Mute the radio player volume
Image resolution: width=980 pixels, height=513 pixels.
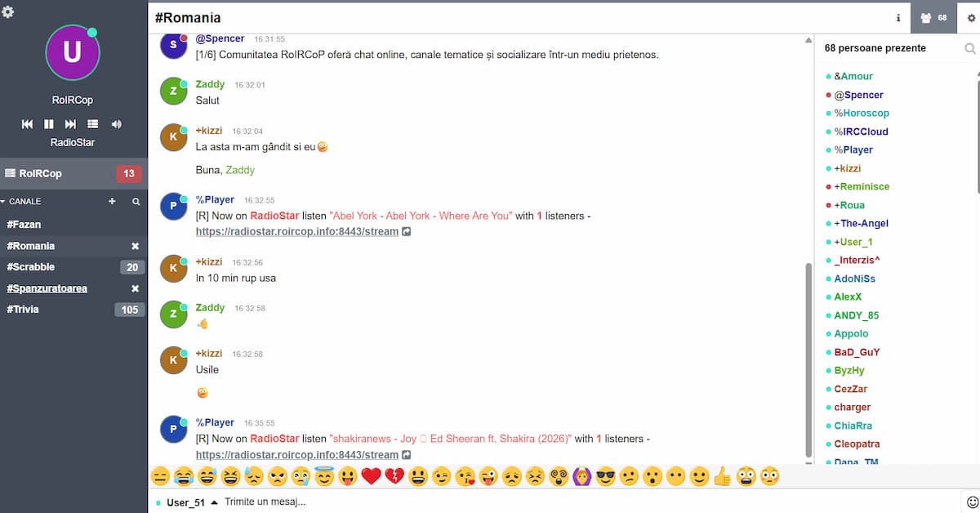(x=117, y=124)
